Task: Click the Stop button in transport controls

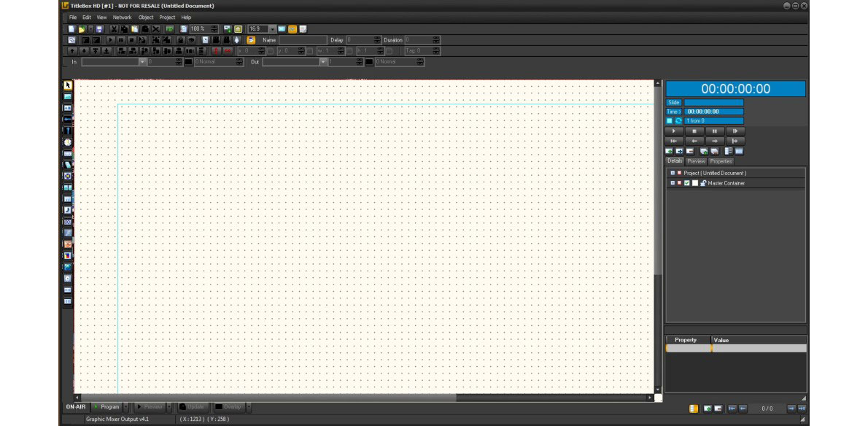Action: point(694,131)
